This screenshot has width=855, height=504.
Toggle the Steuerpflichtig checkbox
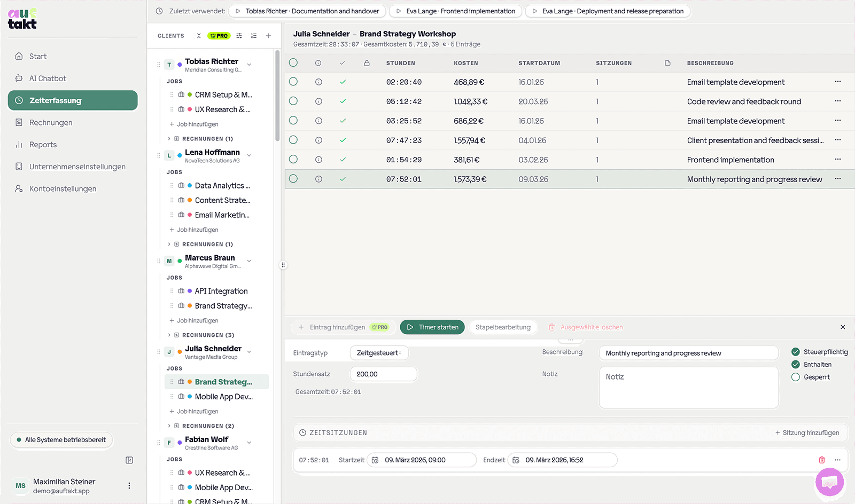[796, 352]
